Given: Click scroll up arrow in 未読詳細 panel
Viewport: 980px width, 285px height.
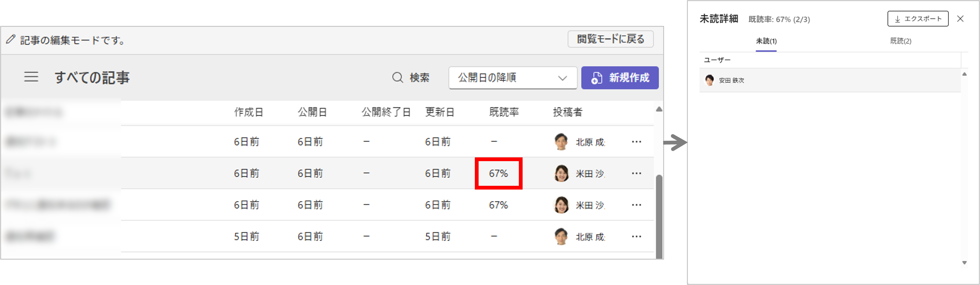Looking at the screenshot, I should [964, 74].
